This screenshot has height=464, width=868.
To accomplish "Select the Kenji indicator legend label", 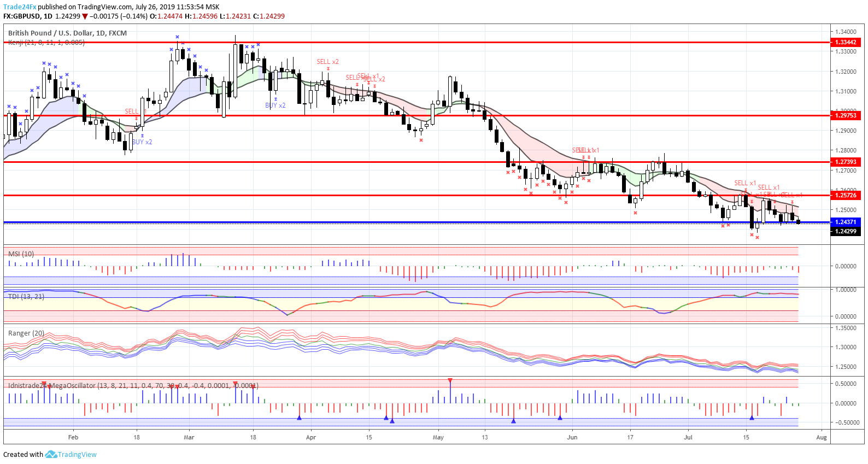I will 46,42.
